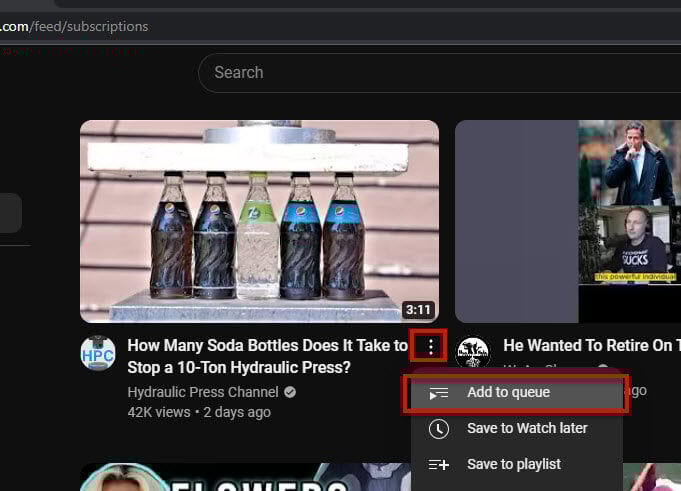Click the browser address bar URL feed/subscriptions
The image size is (681, 491).
coord(74,27)
